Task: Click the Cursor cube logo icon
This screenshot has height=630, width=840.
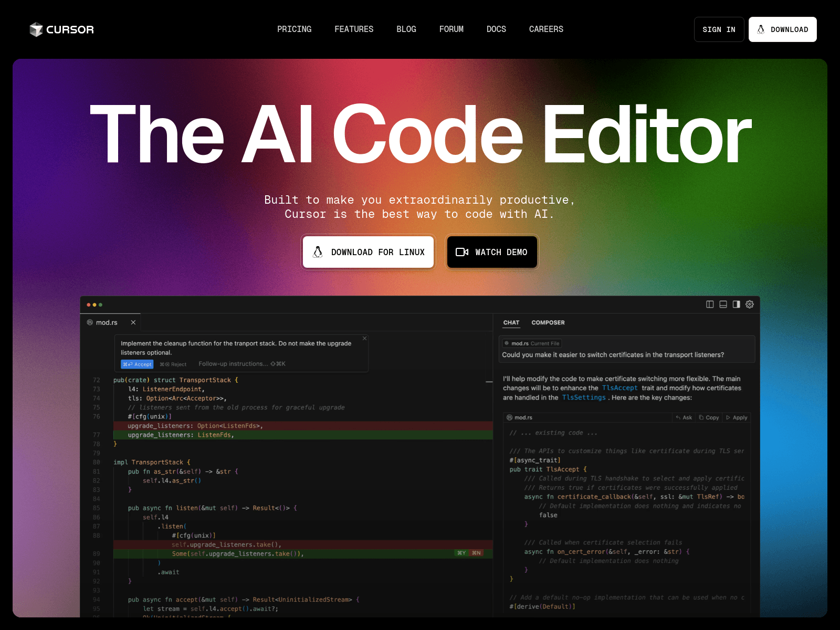Action: [x=36, y=29]
